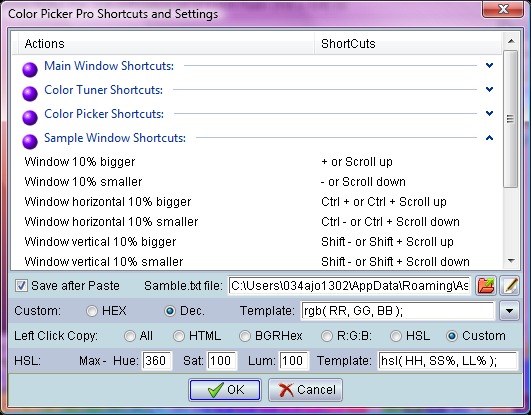Confirm settings with the OK button
Image resolution: width=531 pixels, height=415 pixels.
tap(225, 390)
